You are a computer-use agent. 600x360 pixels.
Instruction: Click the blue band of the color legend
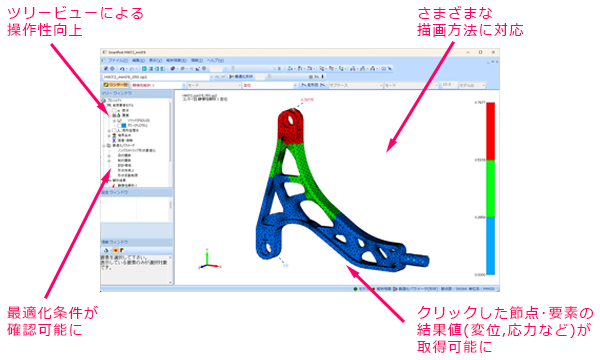[491, 246]
